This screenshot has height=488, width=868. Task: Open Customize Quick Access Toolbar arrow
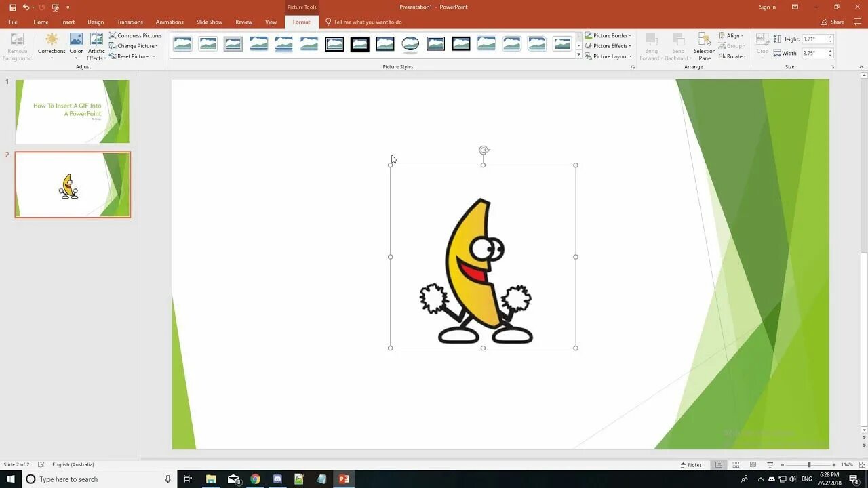(68, 7)
